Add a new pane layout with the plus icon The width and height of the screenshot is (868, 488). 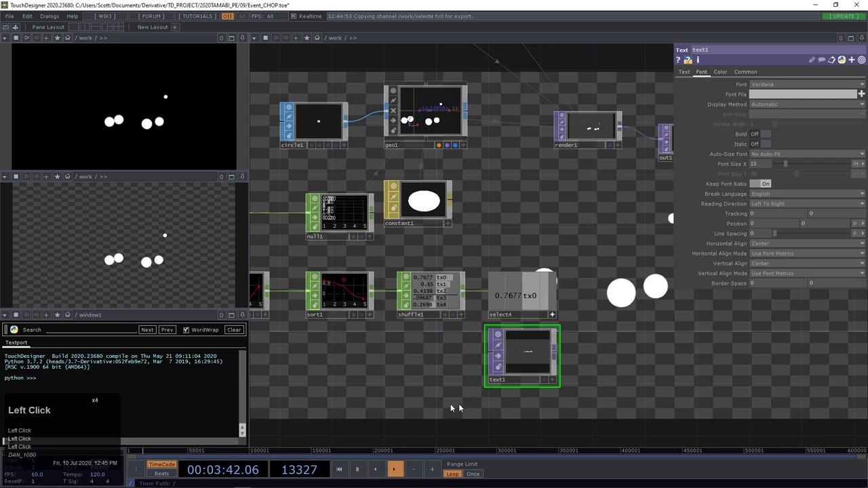175,27
